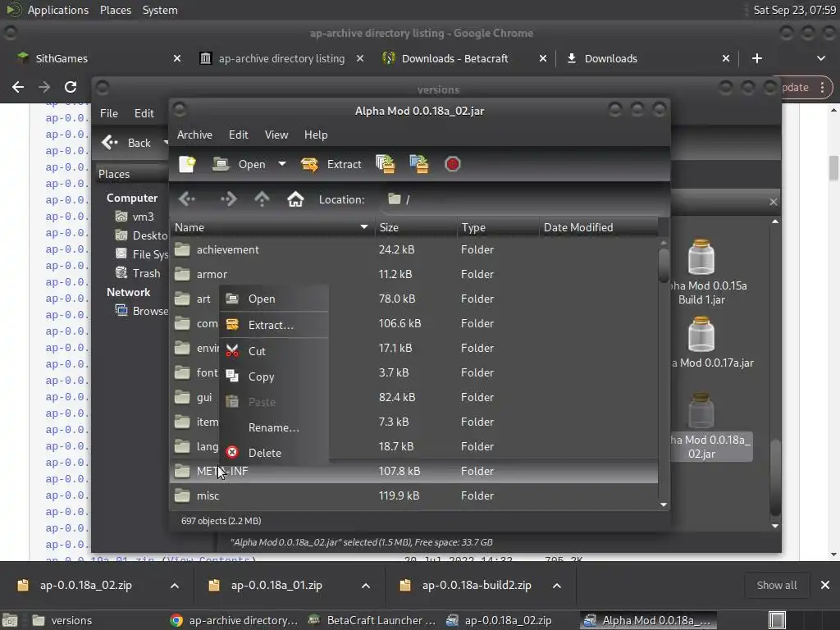Open Chrome tab search dropdown
840x630 pixels.
tap(821, 58)
